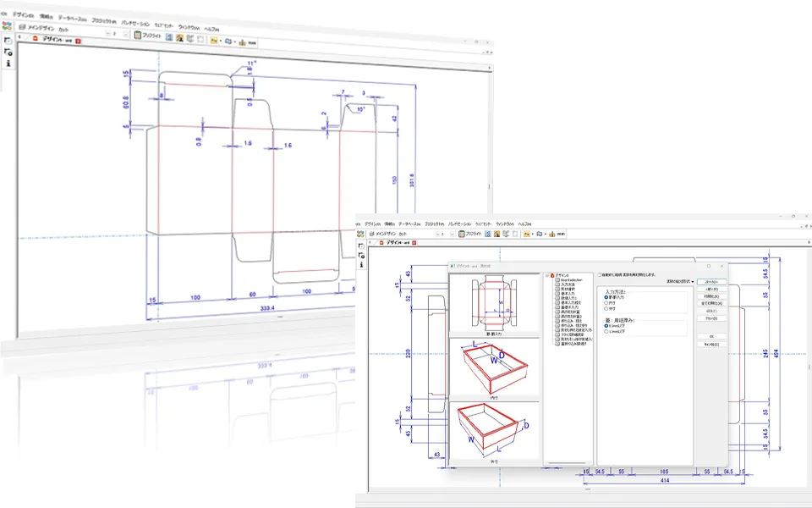812x508 pixels.
Task: Click the キャンセル button in the dialog
Action: pos(710,345)
